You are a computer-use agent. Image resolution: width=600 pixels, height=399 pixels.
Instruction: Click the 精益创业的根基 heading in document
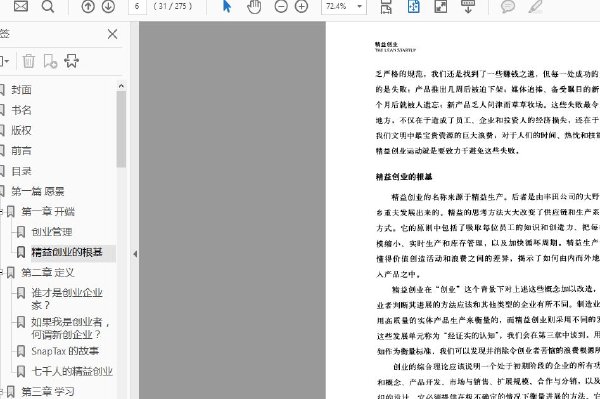tap(404, 177)
